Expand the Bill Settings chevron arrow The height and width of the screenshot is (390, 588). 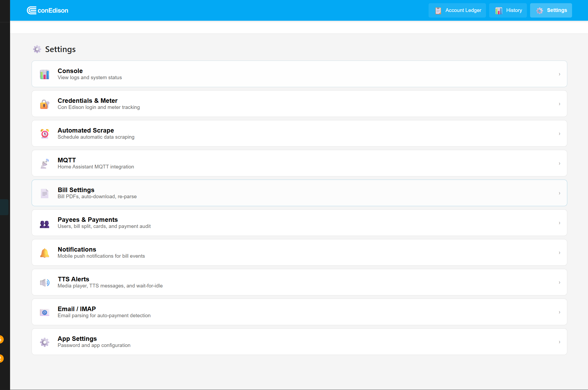(x=559, y=193)
